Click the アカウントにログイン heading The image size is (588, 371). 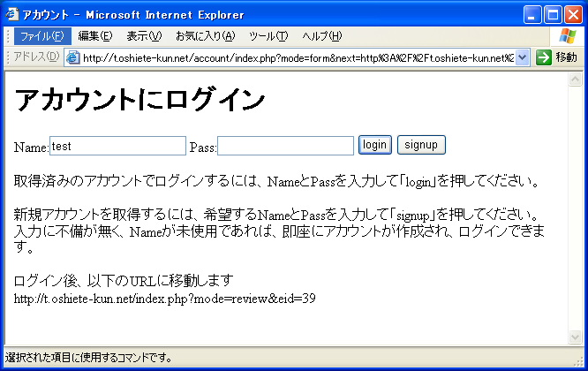(x=139, y=100)
